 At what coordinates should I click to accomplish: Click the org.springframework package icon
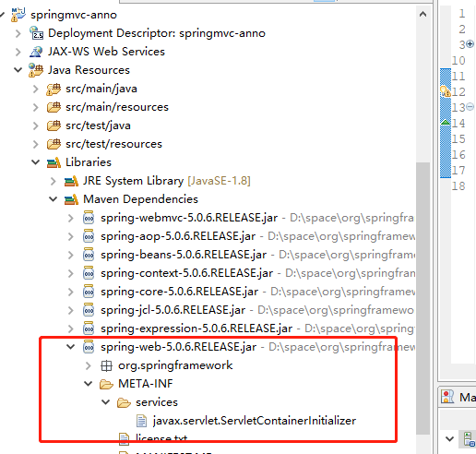tap(106, 365)
